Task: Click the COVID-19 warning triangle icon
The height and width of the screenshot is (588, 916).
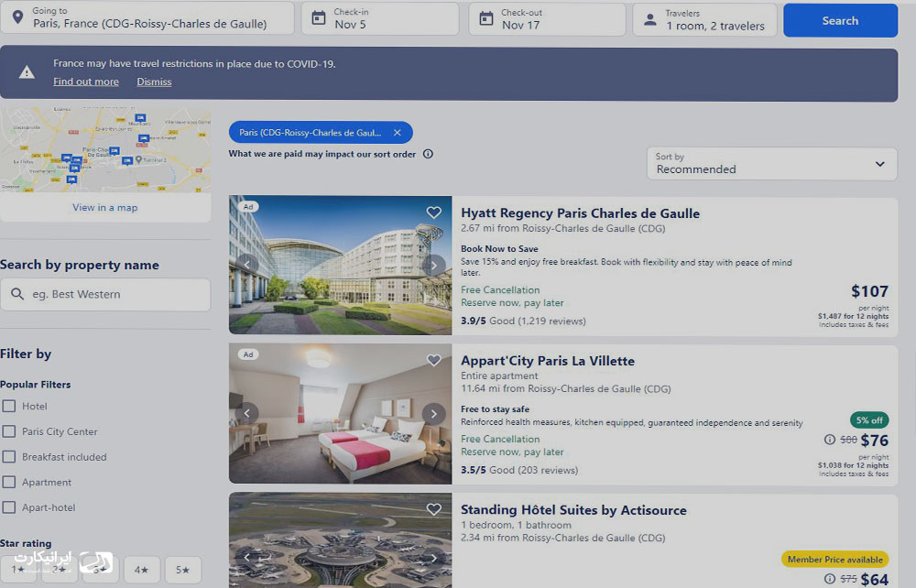Action: pyautogui.click(x=27, y=72)
